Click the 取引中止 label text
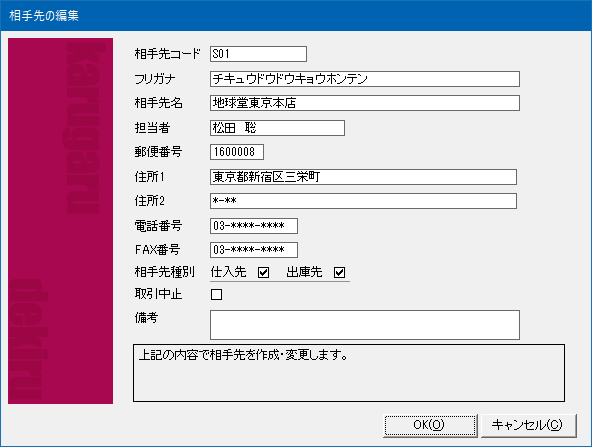 tap(158, 294)
